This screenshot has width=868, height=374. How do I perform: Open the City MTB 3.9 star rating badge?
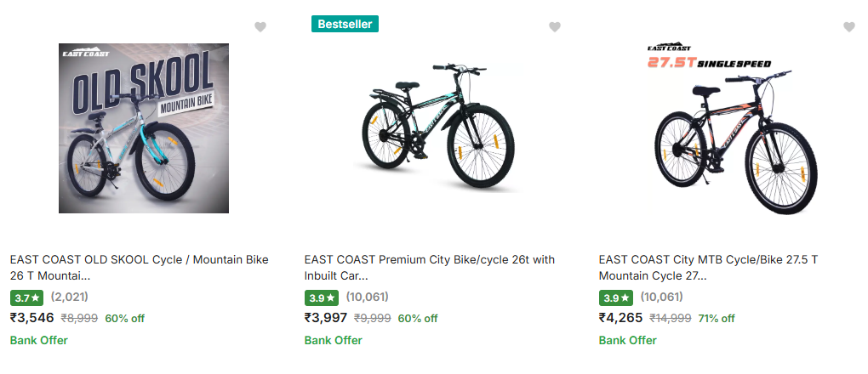click(x=615, y=297)
